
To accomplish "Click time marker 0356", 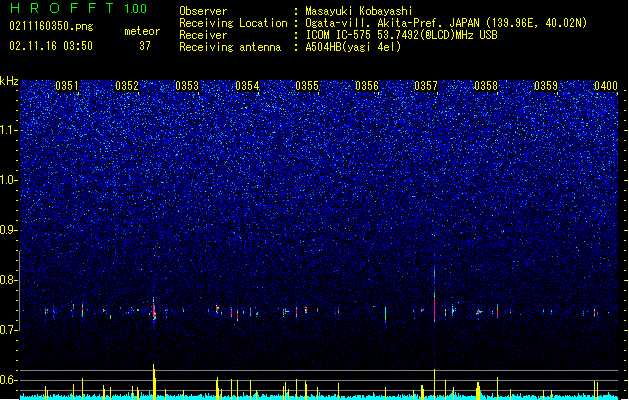I will click(367, 86).
